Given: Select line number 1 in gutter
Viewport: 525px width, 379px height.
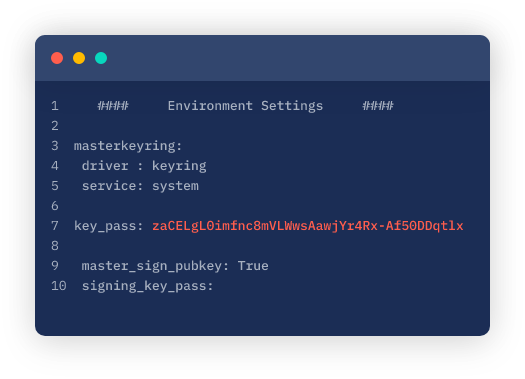Looking at the screenshot, I should (x=55, y=106).
